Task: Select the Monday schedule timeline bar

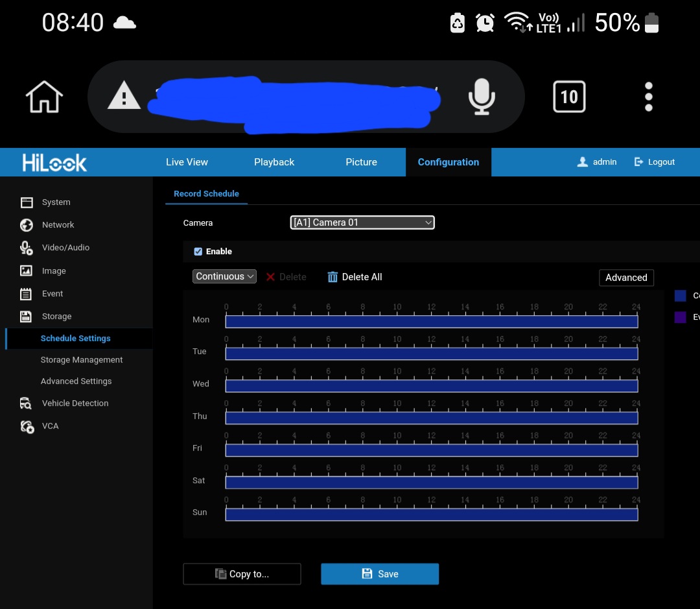Action: 431,322
